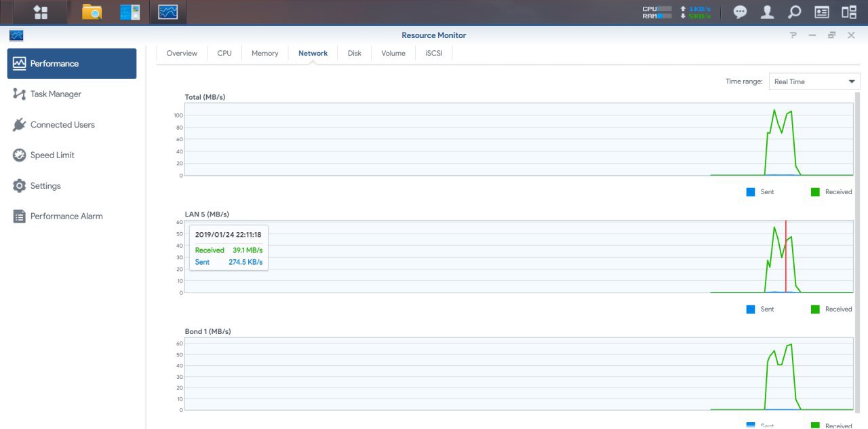The width and height of the screenshot is (868, 429).
Task: Switch to the Memory tab
Action: 265,53
